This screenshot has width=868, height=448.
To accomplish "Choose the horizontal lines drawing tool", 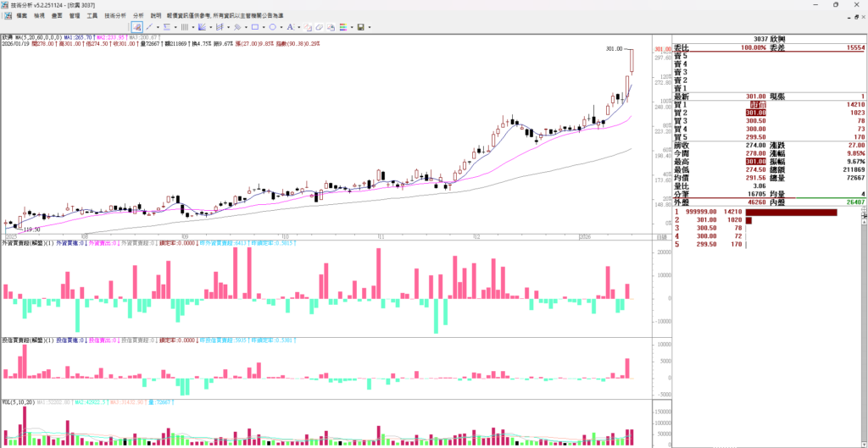I will click(166, 27).
